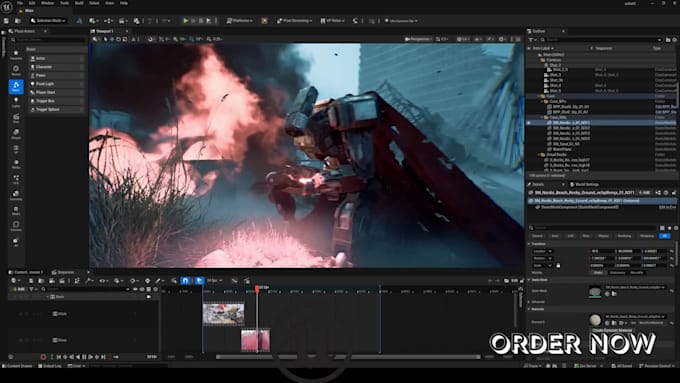Choose the rotate gizmo in viewport toolbar
Image resolution: width=680 pixels, height=383 pixels.
coord(118,39)
